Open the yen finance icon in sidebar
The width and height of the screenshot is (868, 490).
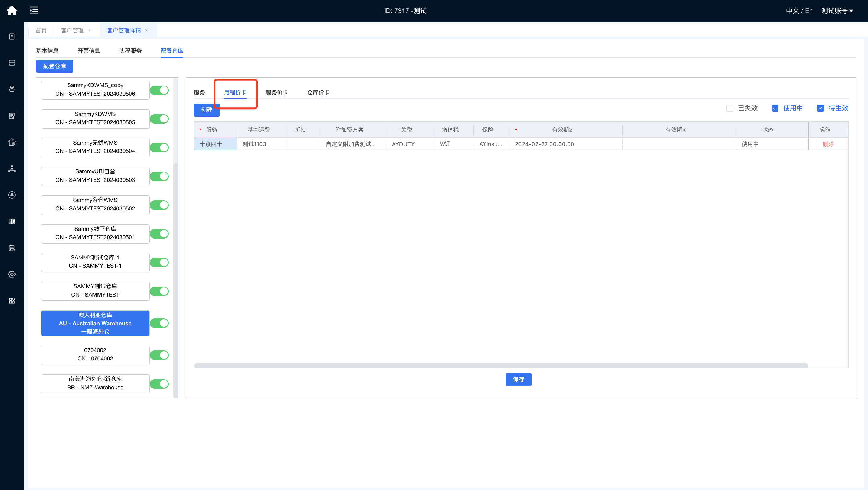12,195
